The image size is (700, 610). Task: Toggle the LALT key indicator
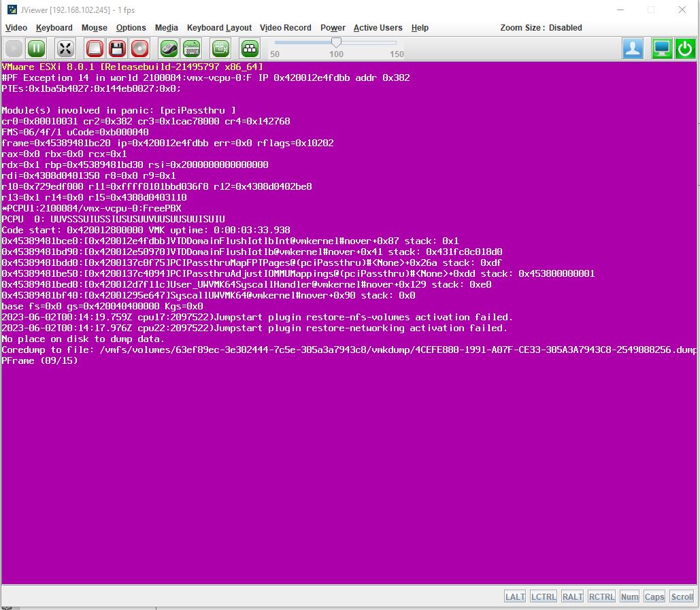515,596
